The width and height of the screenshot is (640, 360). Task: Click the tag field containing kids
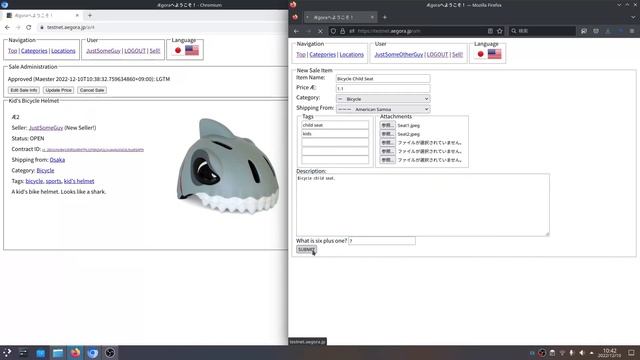tap(335, 134)
